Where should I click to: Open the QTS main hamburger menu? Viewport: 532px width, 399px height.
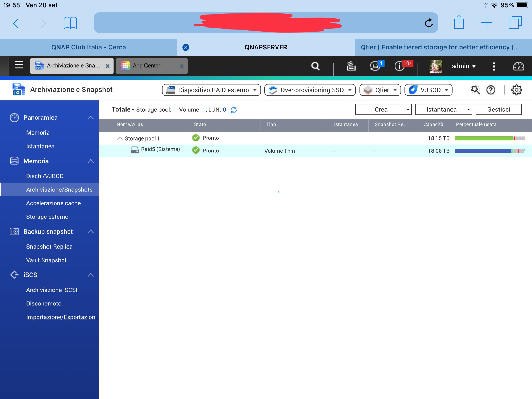tap(19, 65)
